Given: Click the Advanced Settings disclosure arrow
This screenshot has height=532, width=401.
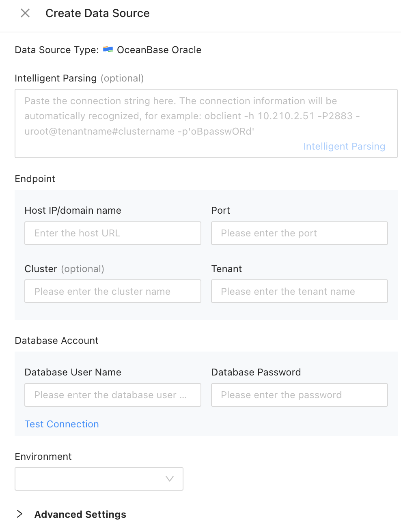Looking at the screenshot, I should [x=19, y=514].
